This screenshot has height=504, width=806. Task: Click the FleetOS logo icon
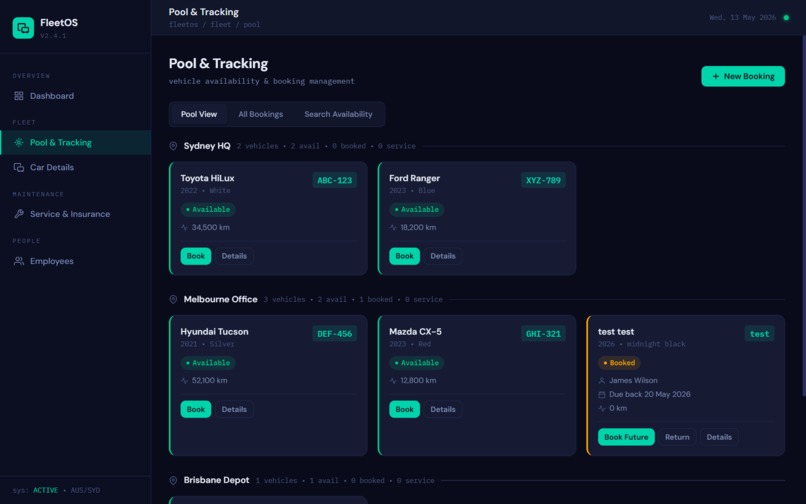coord(23,28)
